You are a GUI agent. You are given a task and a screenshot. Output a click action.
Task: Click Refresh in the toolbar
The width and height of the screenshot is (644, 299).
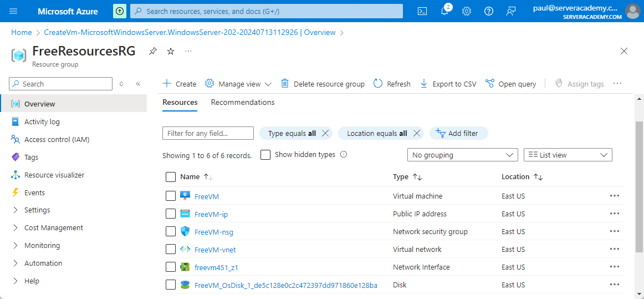[x=392, y=84]
